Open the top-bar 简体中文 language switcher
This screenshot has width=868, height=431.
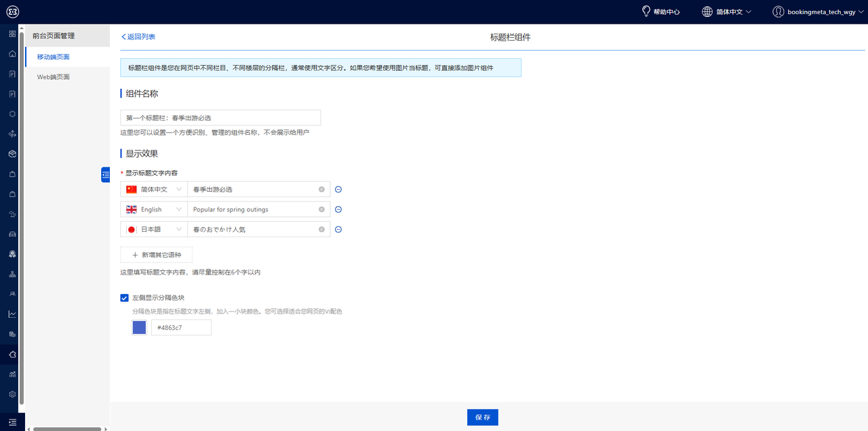click(726, 12)
